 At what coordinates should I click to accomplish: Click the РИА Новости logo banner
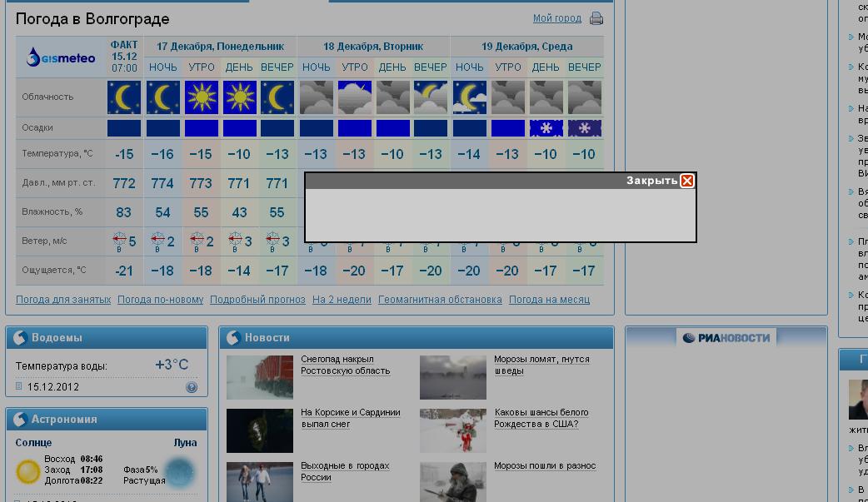[x=726, y=337]
